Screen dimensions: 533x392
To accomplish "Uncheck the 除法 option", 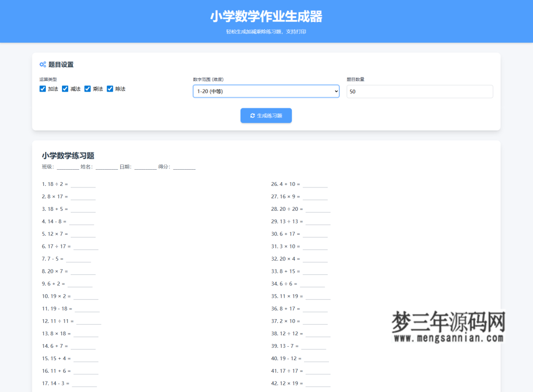I will click(x=110, y=88).
